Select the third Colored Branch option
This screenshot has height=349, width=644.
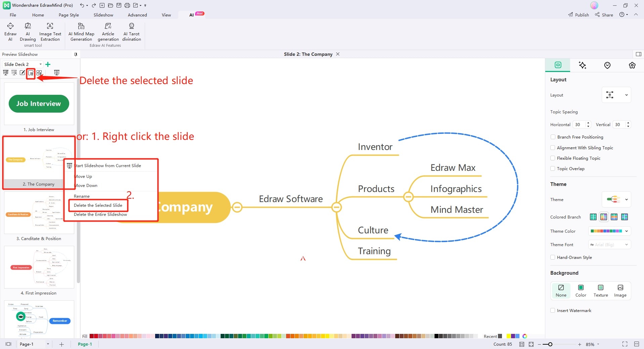tap(614, 217)
